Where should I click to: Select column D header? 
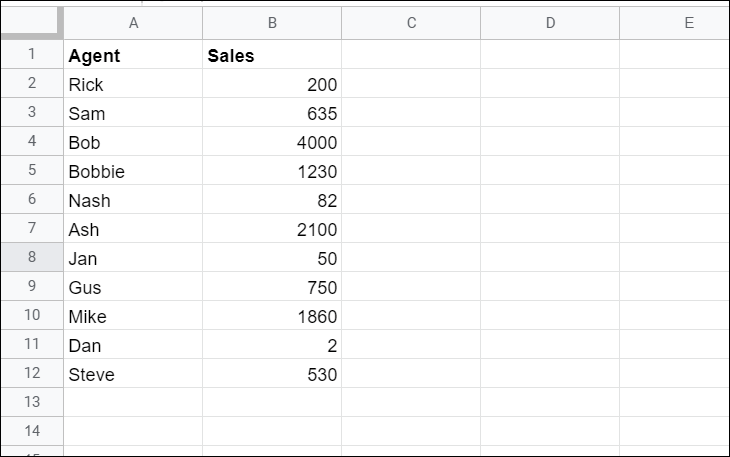tap(550, 22)
